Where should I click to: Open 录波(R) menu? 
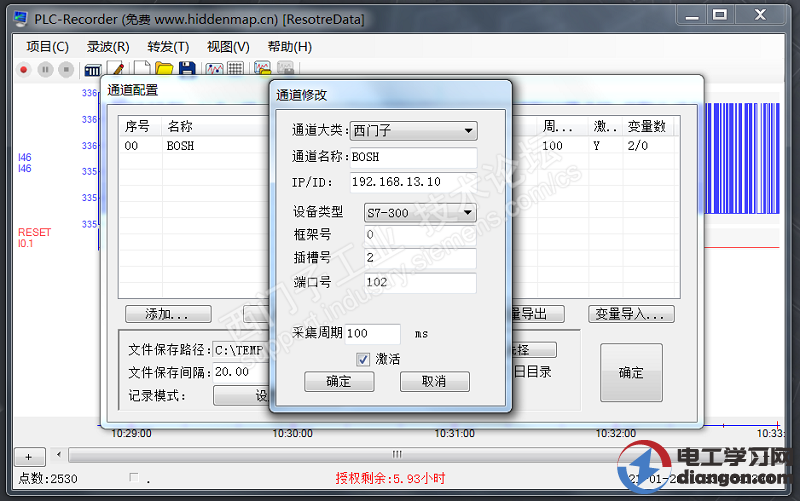108,47
